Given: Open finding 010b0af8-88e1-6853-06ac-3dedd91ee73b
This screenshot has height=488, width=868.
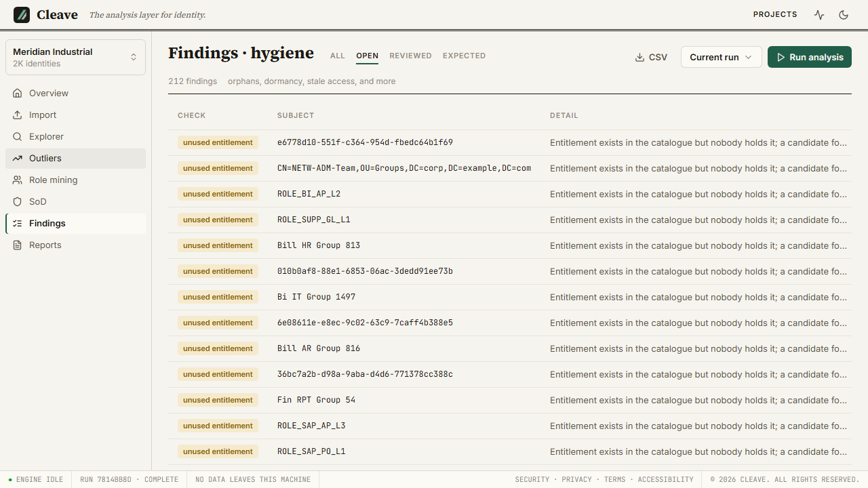Looking at the screenshot, I should [x=510, y=272].
